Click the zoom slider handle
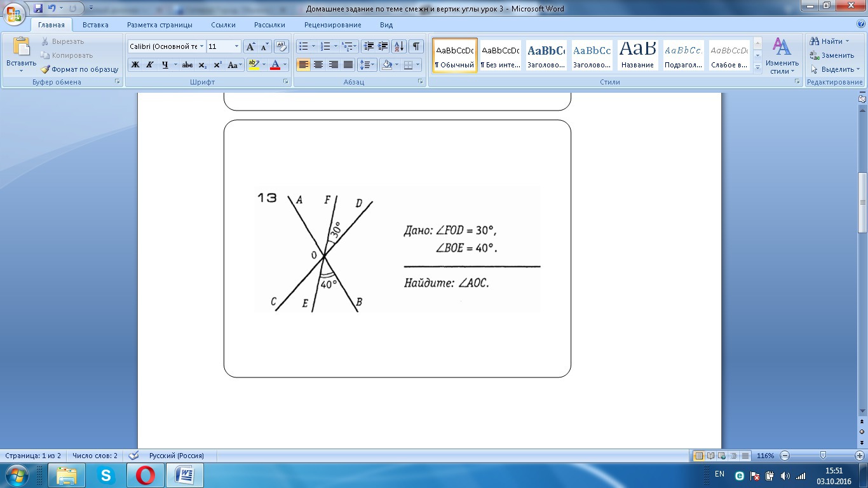868x488 pixels. [823, 456]
